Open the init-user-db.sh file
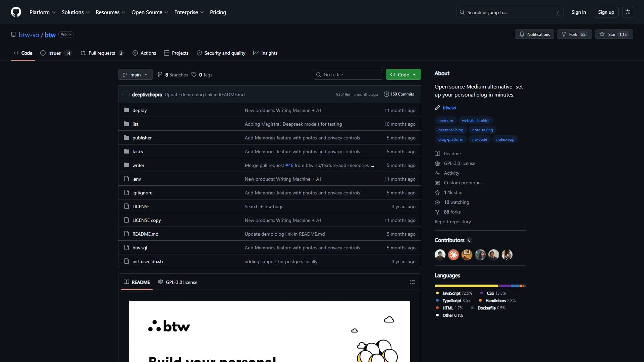 147,261
